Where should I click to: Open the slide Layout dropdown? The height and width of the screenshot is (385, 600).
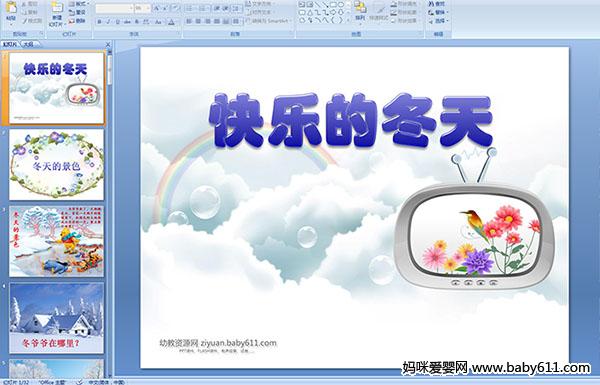[x=78, y=4]
